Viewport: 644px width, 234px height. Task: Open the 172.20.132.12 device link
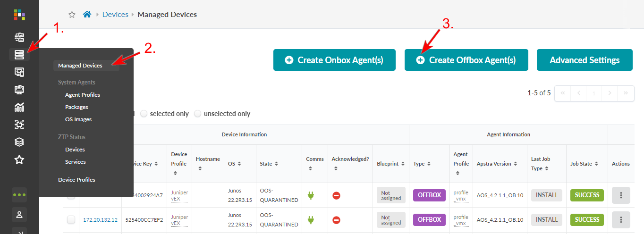click(x=100, y=219)
